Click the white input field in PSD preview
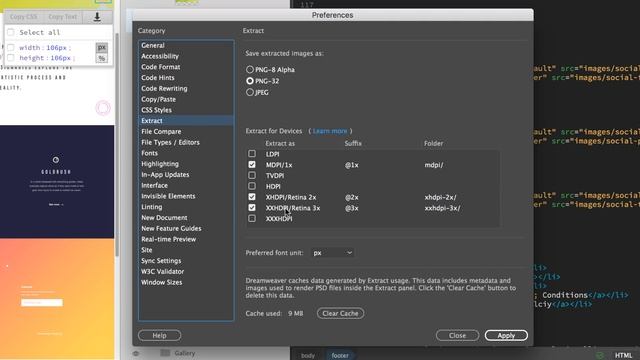Image resolution: width=640 pixels, height=360 pixels. (x=42, y=302)
